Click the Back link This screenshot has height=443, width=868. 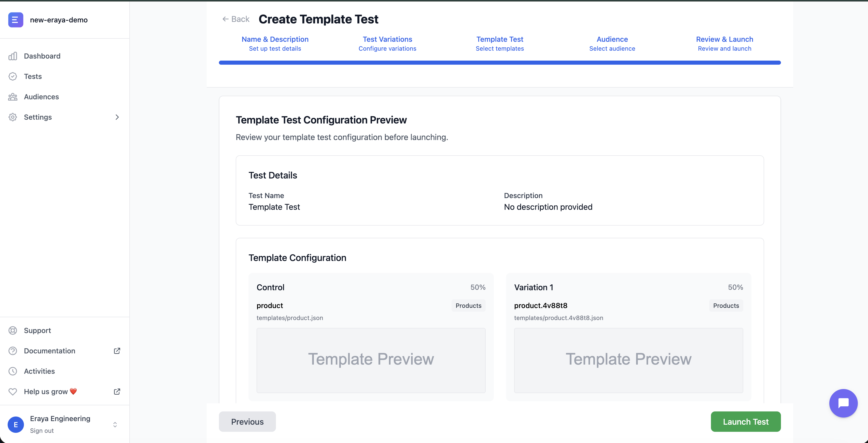point(236,19)
